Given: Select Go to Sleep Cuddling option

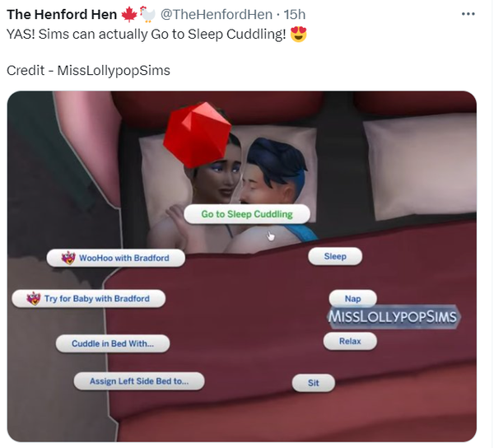Looking at the screenshot, I should pos(247,214).
